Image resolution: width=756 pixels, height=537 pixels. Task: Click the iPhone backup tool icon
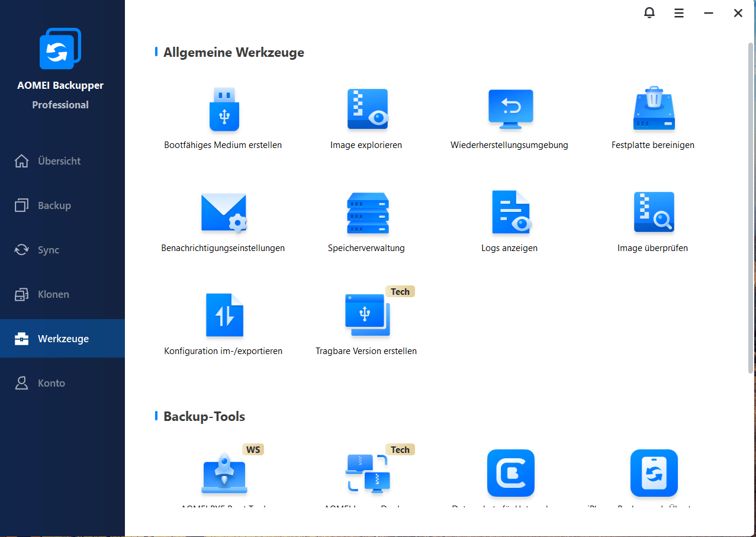pos(654,473)
